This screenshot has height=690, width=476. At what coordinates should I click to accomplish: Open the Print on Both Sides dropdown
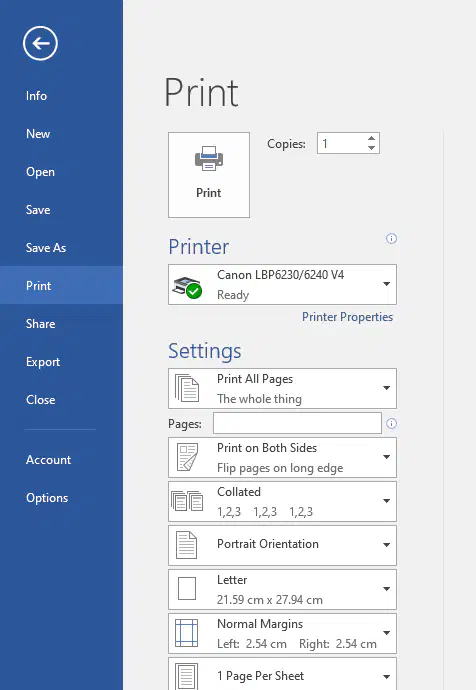[282, 457]
